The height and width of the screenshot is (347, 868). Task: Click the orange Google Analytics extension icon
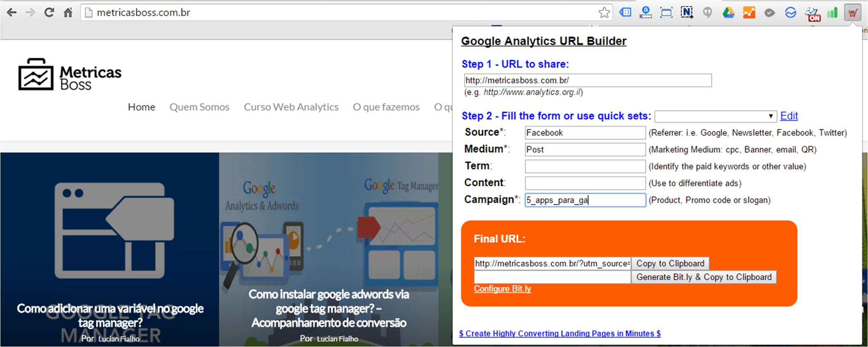(x=749, y=12)
